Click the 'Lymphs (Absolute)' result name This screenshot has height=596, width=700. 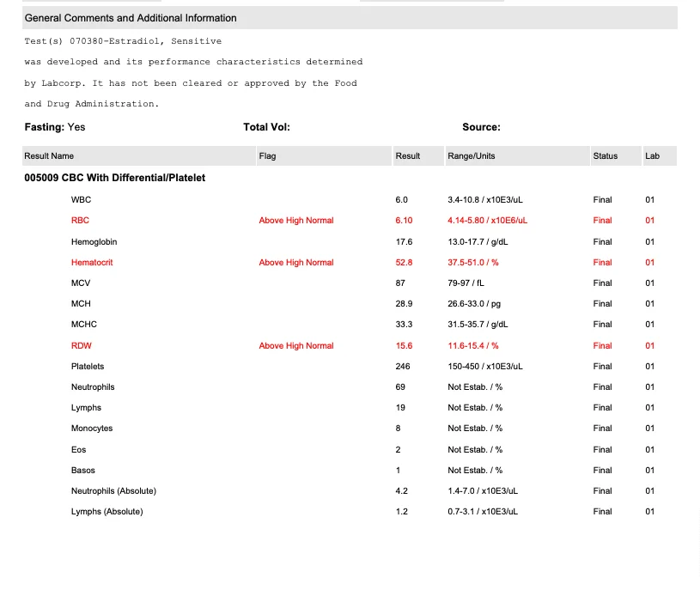107,511
